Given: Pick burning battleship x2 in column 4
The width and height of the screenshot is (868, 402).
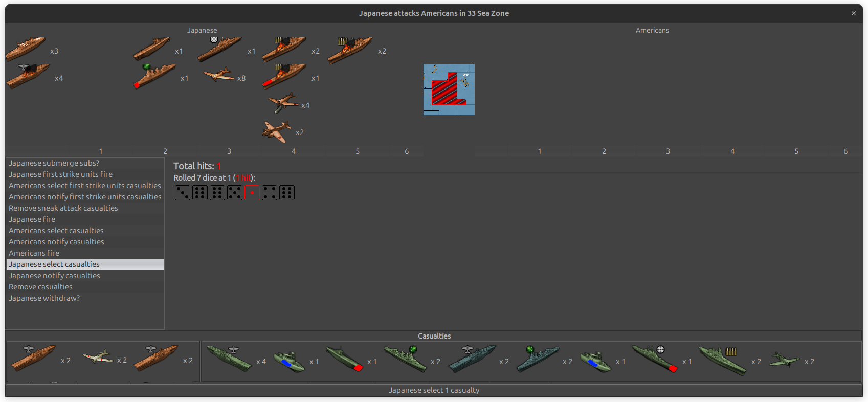Looking at the screenshot, I should tap(284, 49).
